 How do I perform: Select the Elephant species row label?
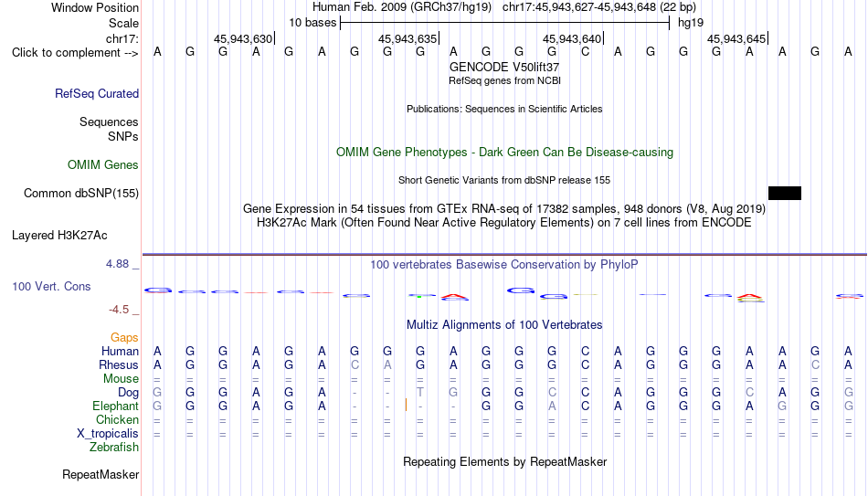(115, 406)
